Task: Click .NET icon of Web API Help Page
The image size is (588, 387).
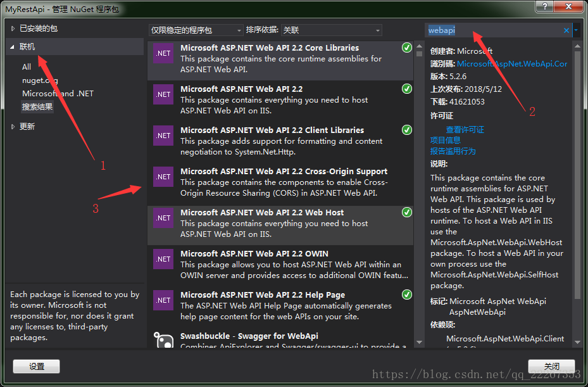Action: pos(163,300)
